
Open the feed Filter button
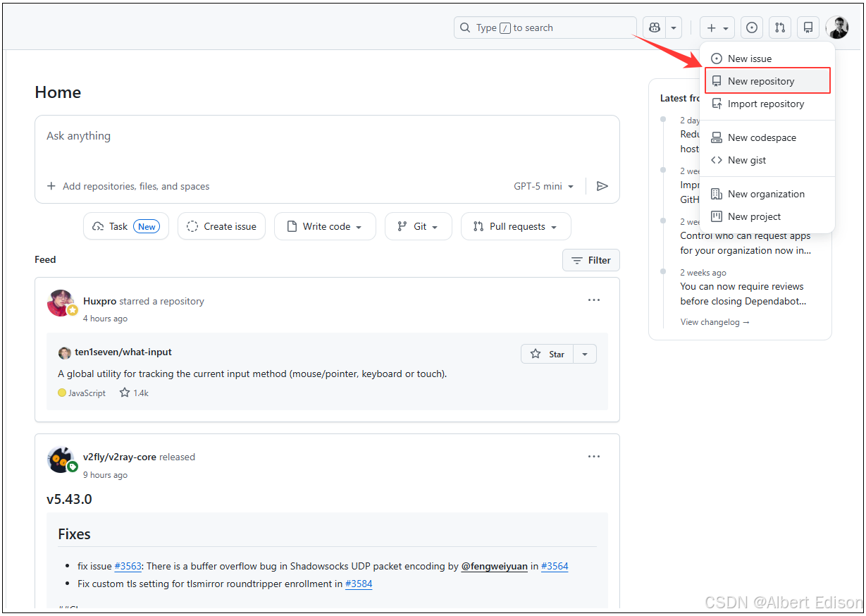point(591,260)
